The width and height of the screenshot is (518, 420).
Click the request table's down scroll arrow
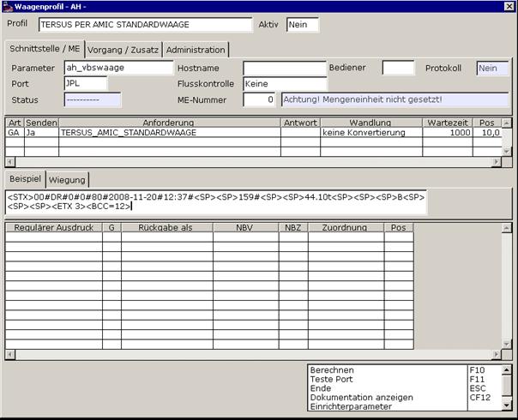[x=507, y=152]
